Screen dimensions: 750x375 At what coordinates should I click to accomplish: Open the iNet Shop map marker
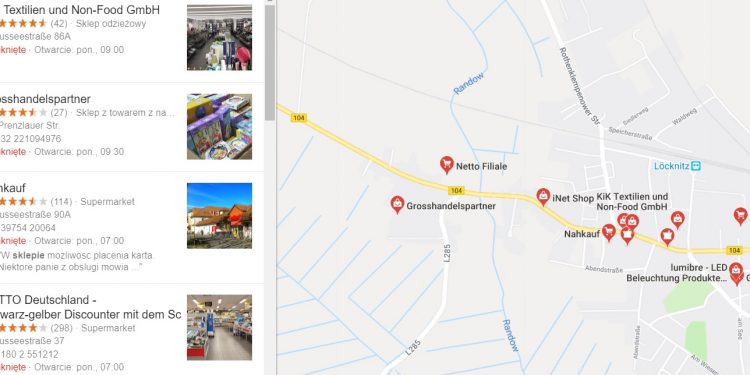[543, 197]
